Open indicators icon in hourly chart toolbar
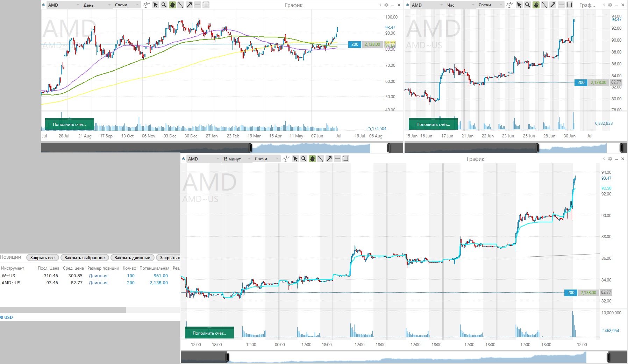The height and width of the screenshot is (364, 628). pyautogui.click(x=510, y=5)
